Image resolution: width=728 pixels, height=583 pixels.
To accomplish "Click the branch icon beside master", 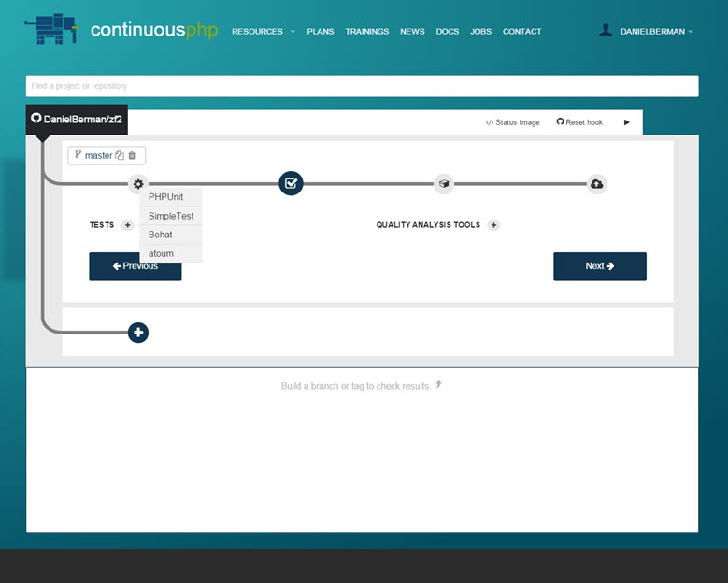I will click(78, 154).
